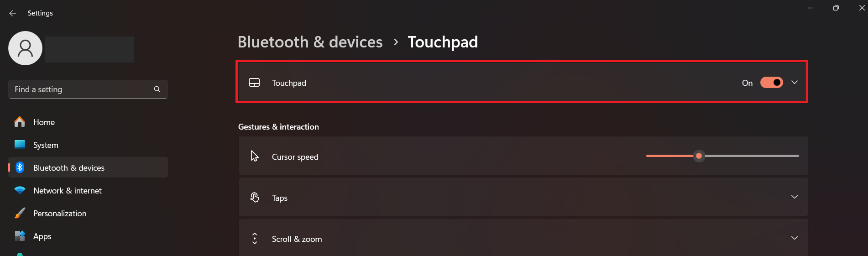Click the Home house icon
868x256 pixels.
(x=20, y=122)
